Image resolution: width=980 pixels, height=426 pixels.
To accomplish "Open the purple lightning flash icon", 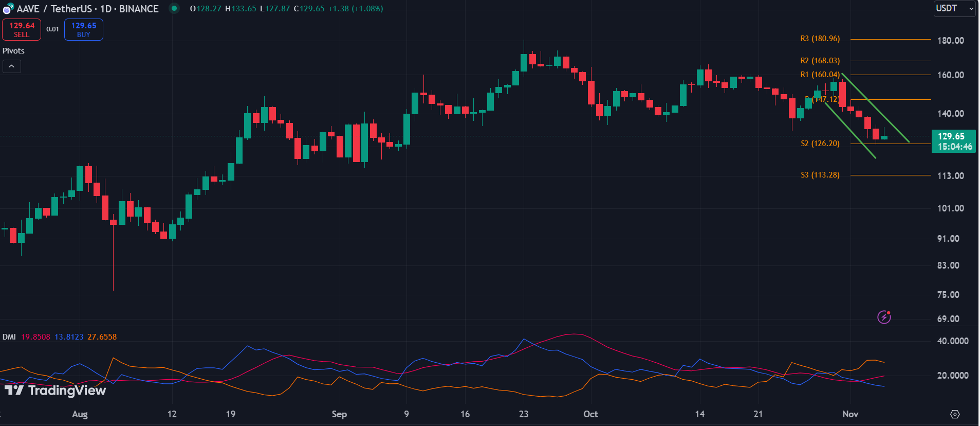I will 884,317.
